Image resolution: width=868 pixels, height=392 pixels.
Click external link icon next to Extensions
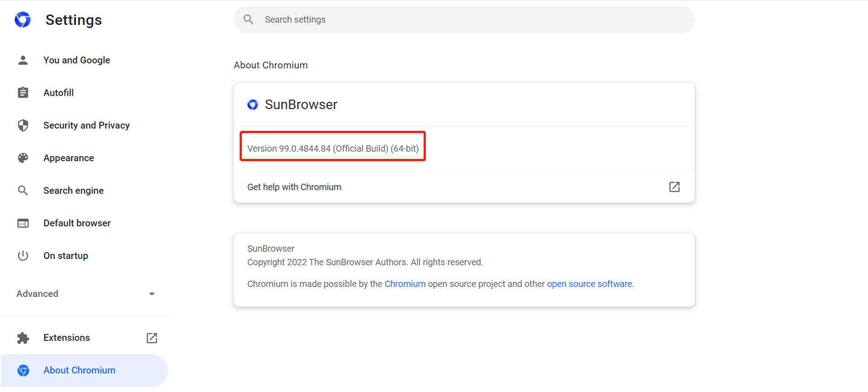point(152,338)
